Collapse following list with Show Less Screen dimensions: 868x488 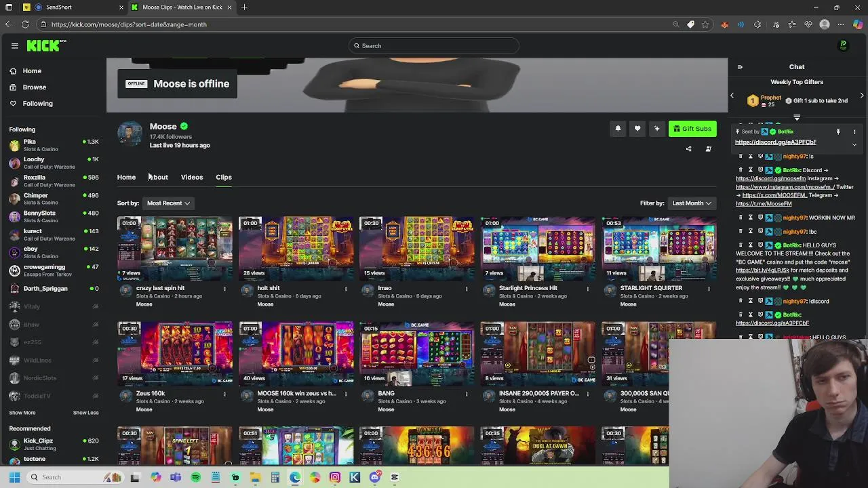tap(85, 413)
